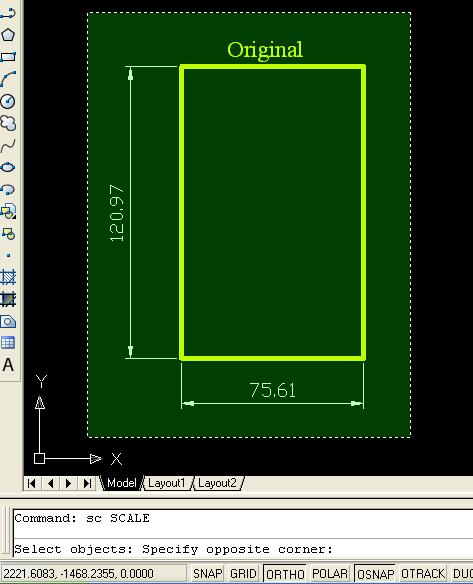The image size is (473, 584).
Task: Open the Gradient fill tool
Action: [8, 299]
